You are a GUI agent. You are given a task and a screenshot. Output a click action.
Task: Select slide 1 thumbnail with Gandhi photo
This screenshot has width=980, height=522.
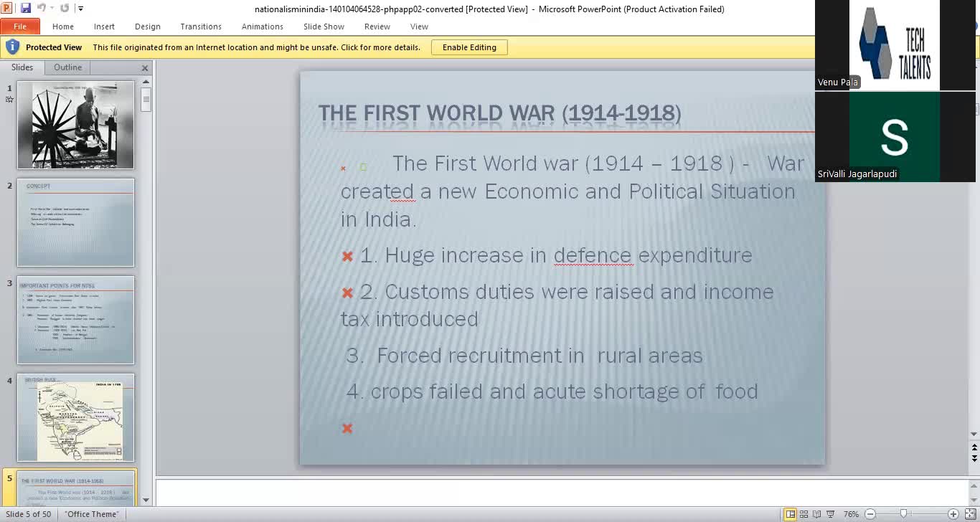click(x=75, y=125)
